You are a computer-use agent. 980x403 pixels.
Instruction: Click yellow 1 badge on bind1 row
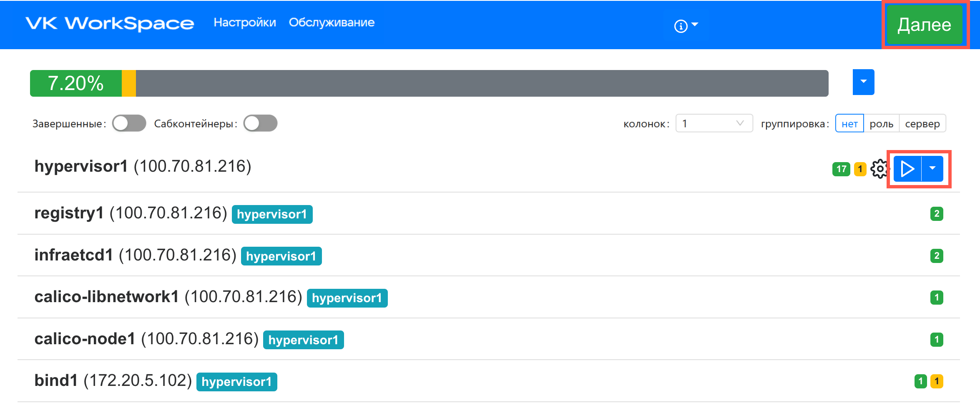coord(937,381)
